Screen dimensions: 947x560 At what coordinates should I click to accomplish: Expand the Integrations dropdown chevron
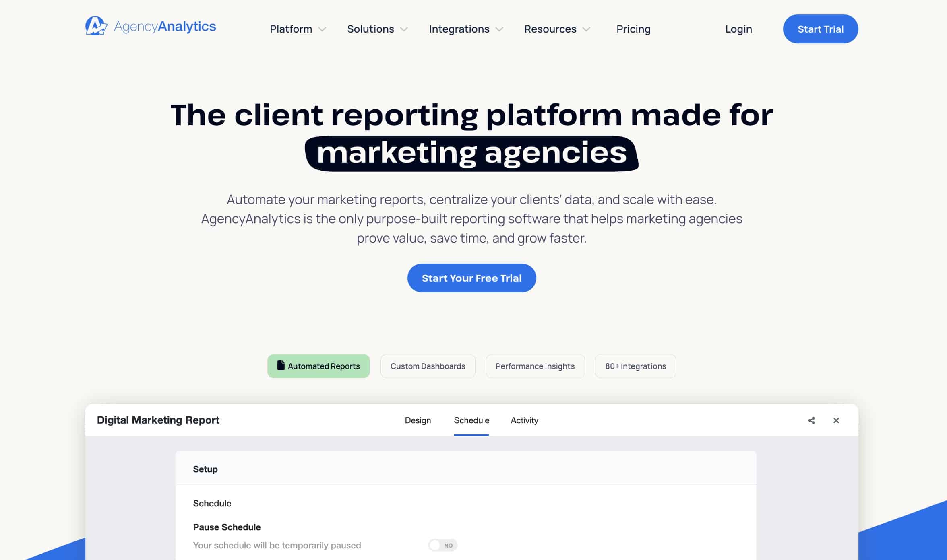pos(499,29)
